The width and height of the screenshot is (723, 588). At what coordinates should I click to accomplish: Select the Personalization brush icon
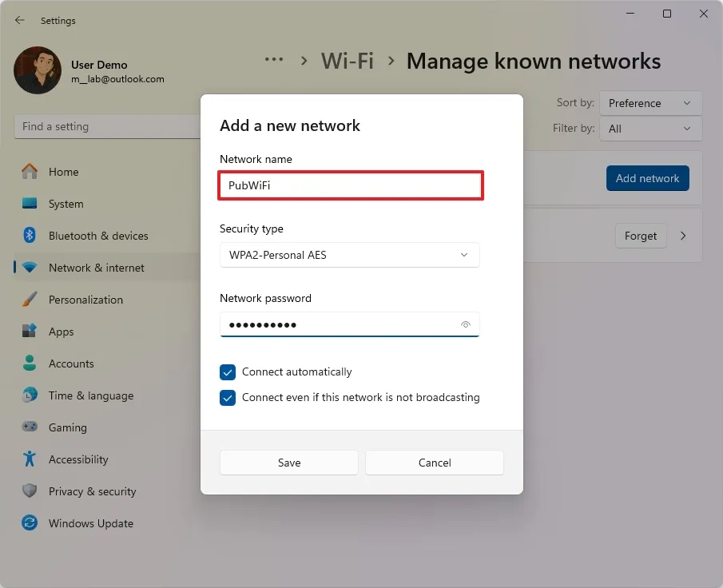[x=29, y=300]
